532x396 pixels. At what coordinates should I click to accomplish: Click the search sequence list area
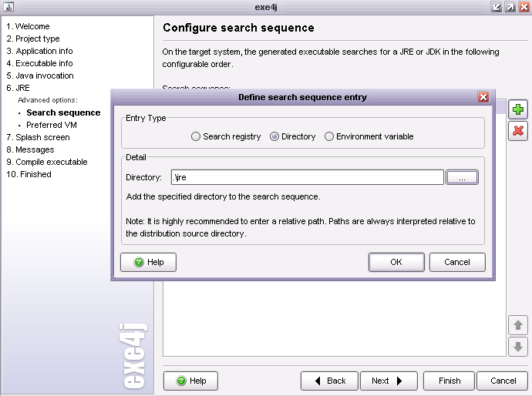(335, 318)
